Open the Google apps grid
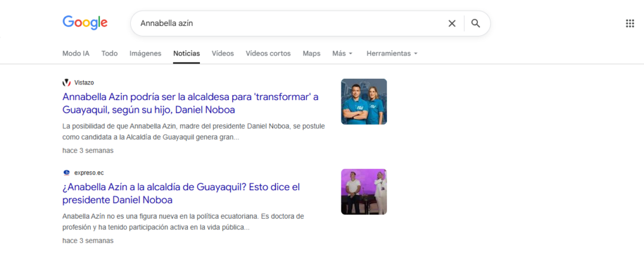 coord(630,23)
